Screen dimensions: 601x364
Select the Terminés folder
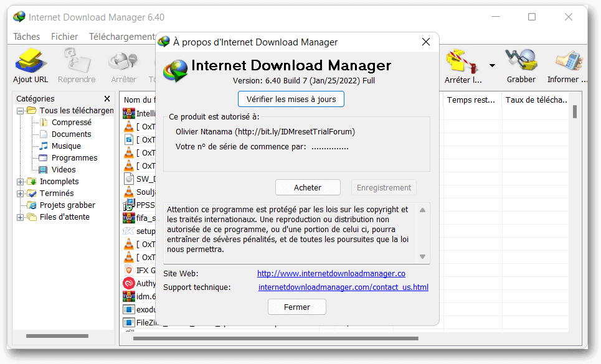[56, 194]
